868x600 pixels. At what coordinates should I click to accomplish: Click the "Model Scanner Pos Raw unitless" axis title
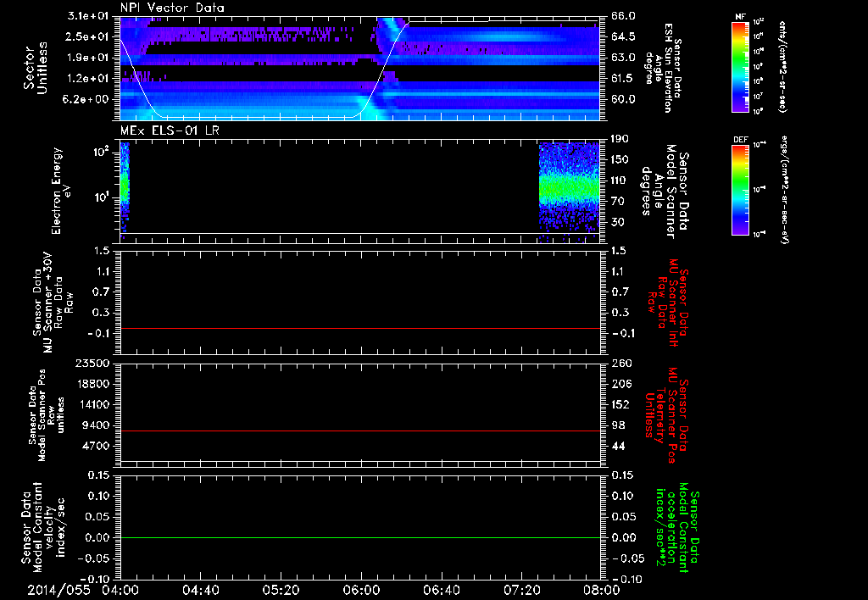(47, 415)
